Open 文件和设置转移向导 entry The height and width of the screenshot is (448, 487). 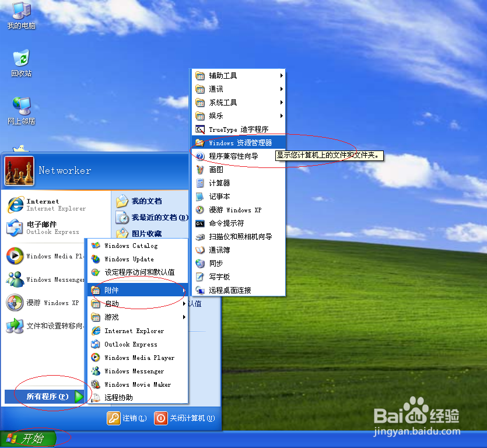coord(44,325)
